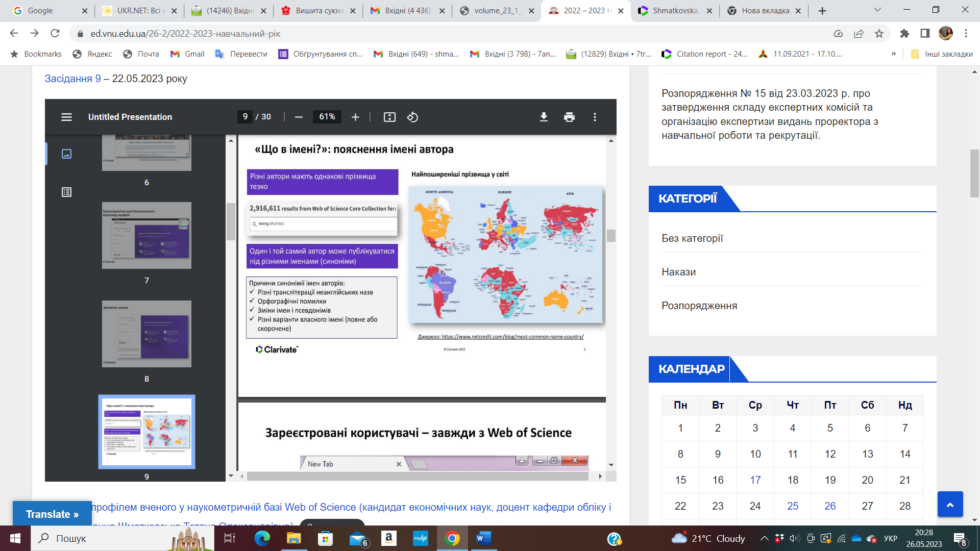Zoom in on the presentation

[355, 117]
